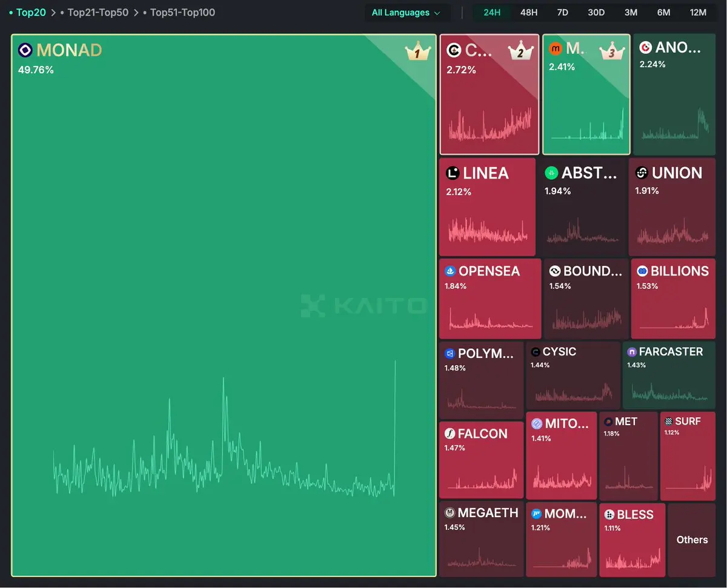The width and height of the screenshot is (727, 588).
Task: Click the MET logo icon
Action: 608,421
